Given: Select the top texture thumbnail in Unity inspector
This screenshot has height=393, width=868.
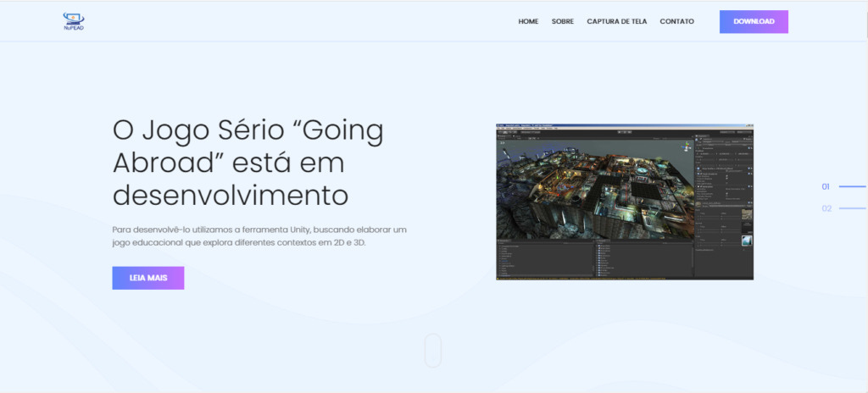Looking at the screenshot, I should click(x=746, y=214).
